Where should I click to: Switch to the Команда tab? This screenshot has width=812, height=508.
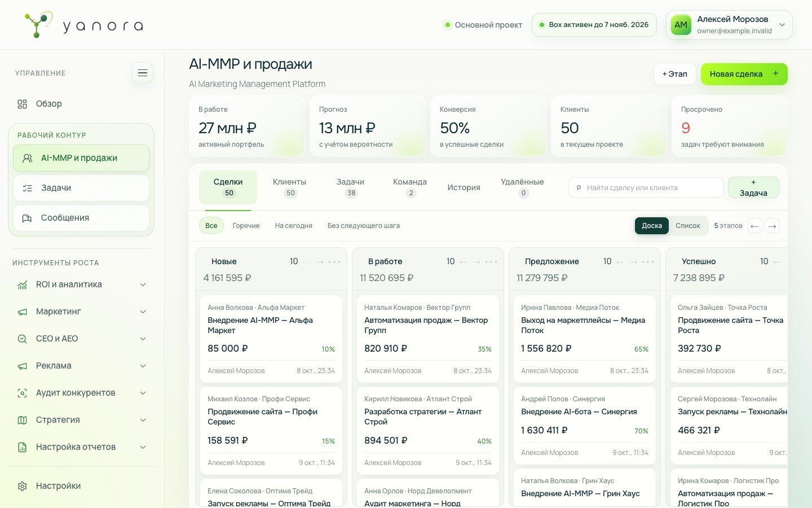410,187
